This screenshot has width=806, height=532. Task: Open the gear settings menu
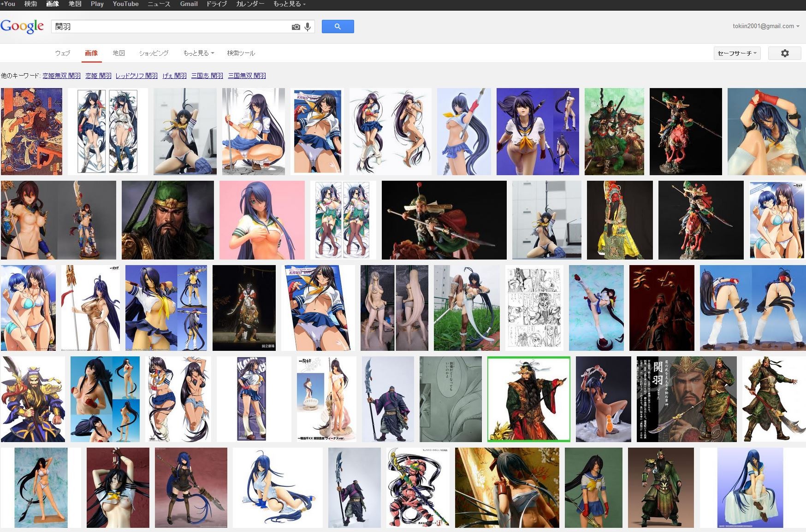(x=785, y=53)
